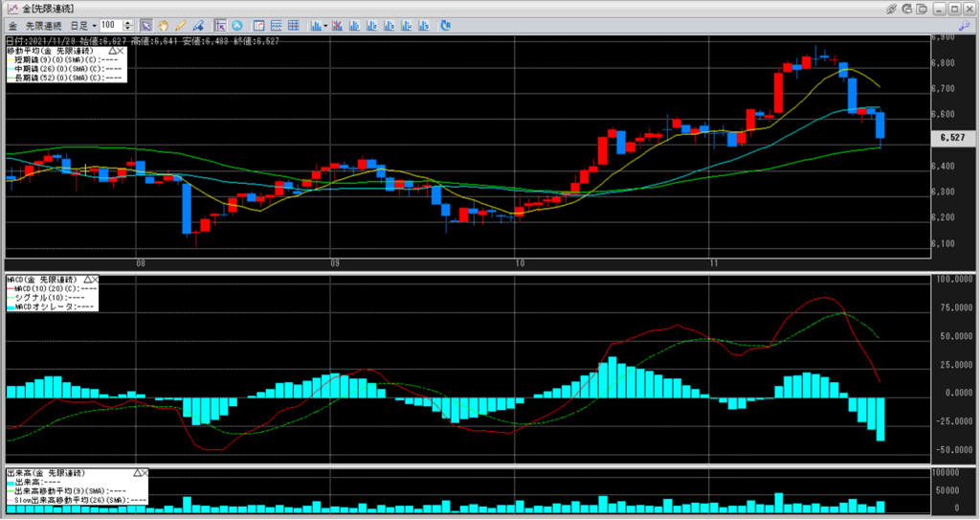Click the eraser tool in toolbar
This screenshot has width=980, height=520.
tap(197, 24)
